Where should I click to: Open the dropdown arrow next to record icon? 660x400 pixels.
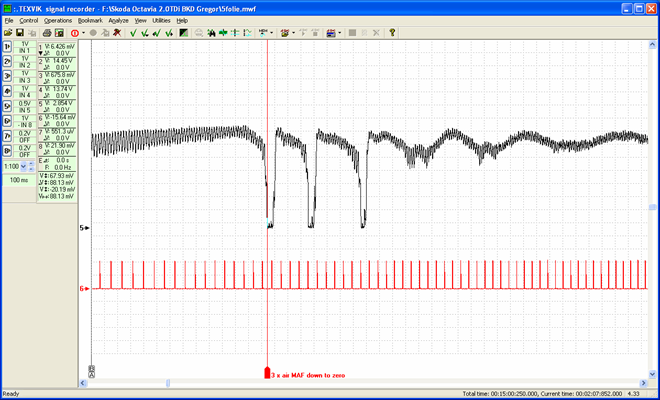(83, 32)
